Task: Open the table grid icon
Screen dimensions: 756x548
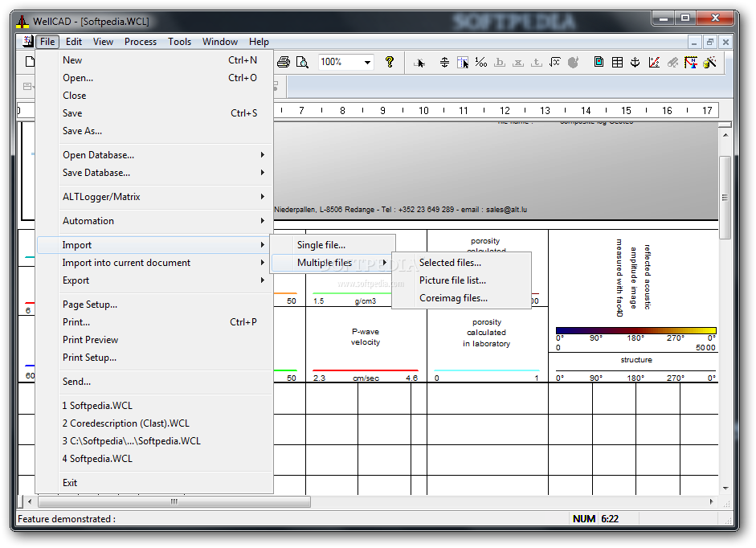Action: pyautogui.click(x=617, y=62)
